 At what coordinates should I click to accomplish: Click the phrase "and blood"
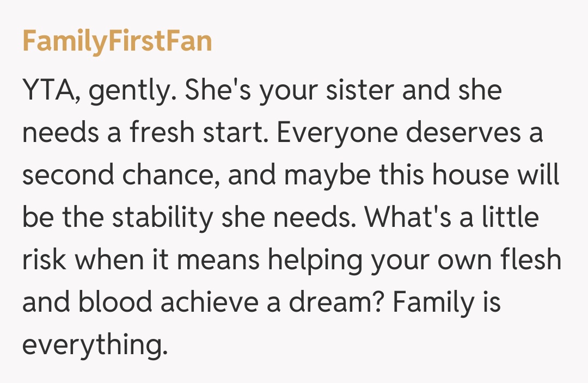pyautogui.click(x=86, y=302)
